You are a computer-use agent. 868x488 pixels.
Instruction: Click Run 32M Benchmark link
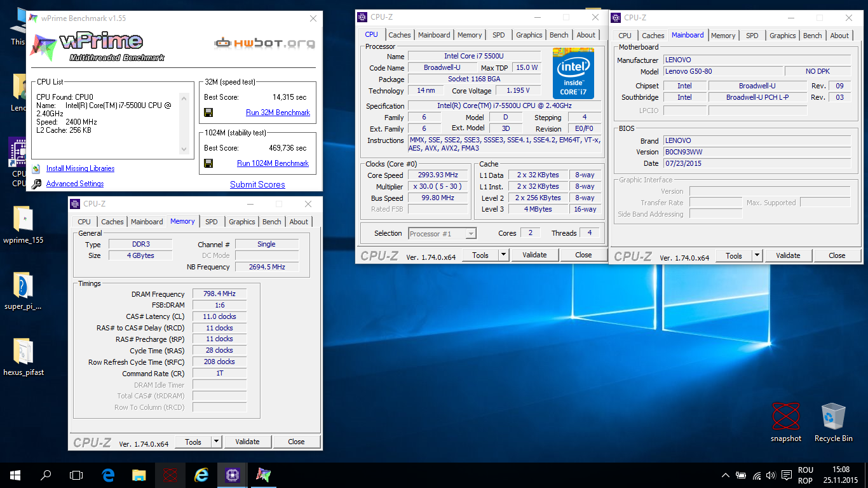pyautogui.click(x=278, y=112)
